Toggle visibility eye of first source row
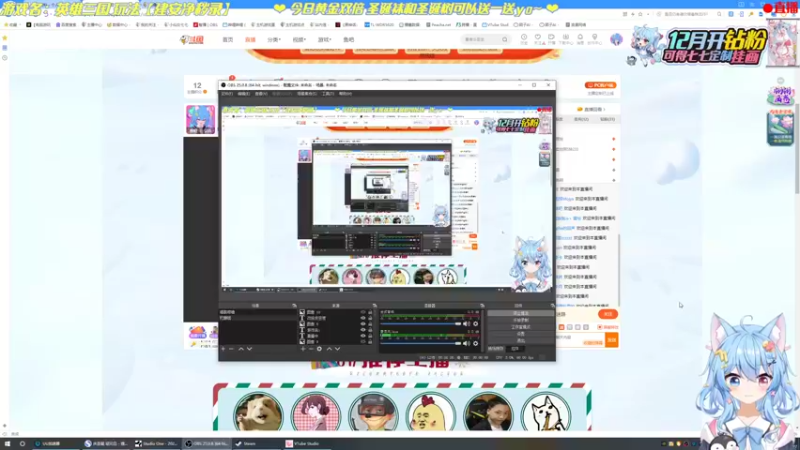The height and width of the screenshot is (450, 800). coord(363,312)
